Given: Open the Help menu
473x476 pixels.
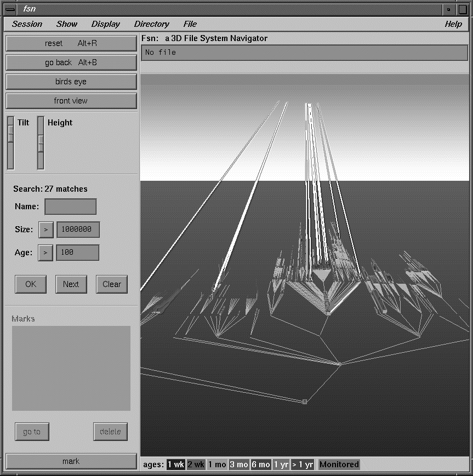Looking at the screenshot, I should coord(453,24).
